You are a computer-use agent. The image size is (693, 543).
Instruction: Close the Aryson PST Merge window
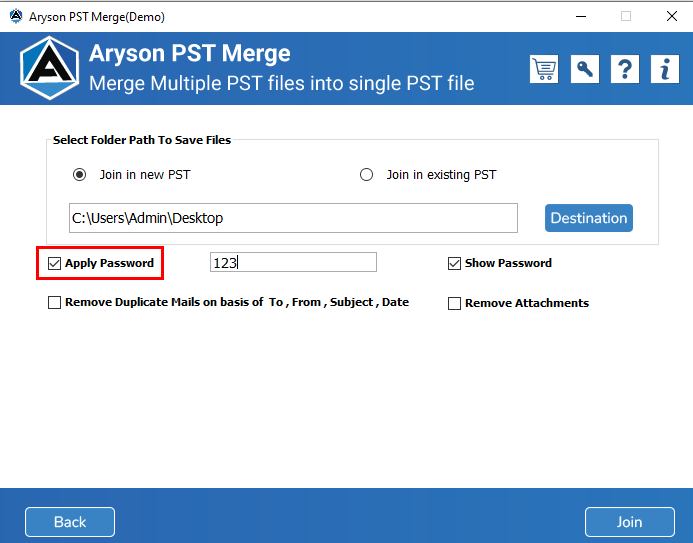672,16
